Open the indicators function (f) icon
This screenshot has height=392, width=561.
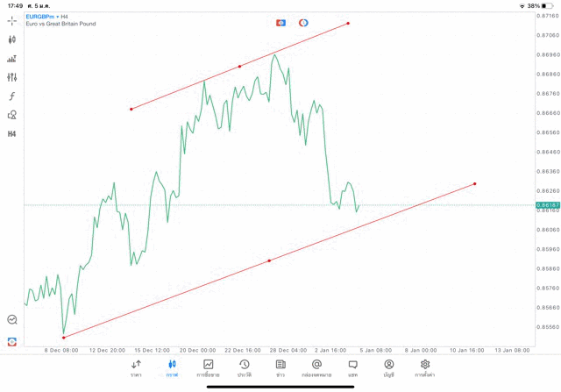coord(12,96)
